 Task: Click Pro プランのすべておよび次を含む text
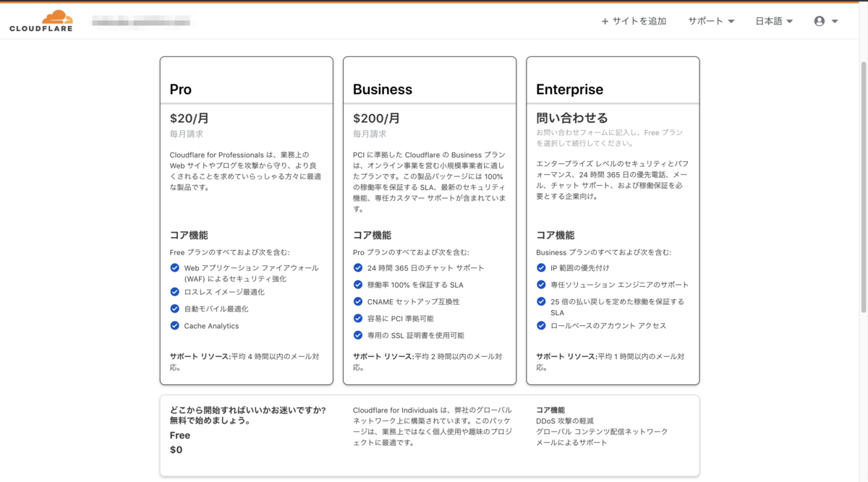(x=411, y=252)
